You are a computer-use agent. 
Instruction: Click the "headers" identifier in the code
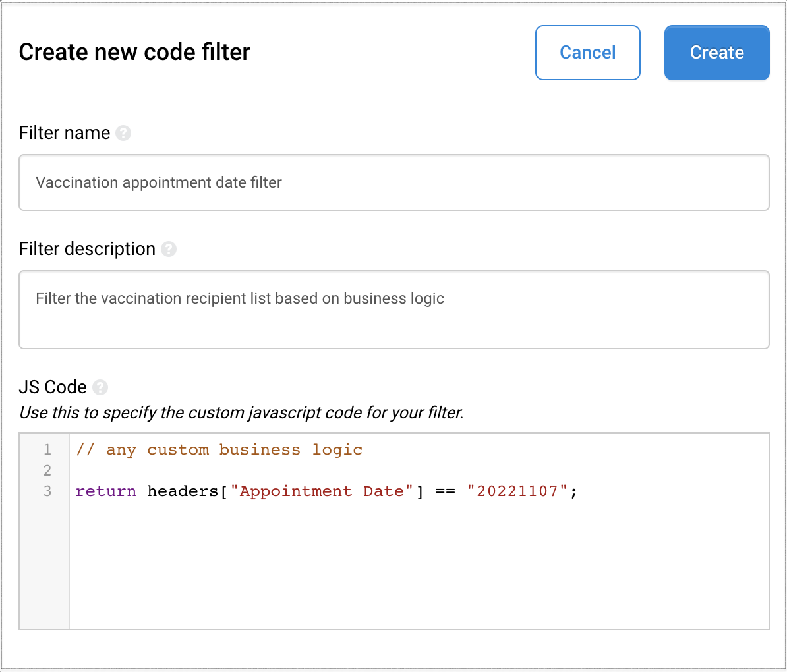coord(183,491)
